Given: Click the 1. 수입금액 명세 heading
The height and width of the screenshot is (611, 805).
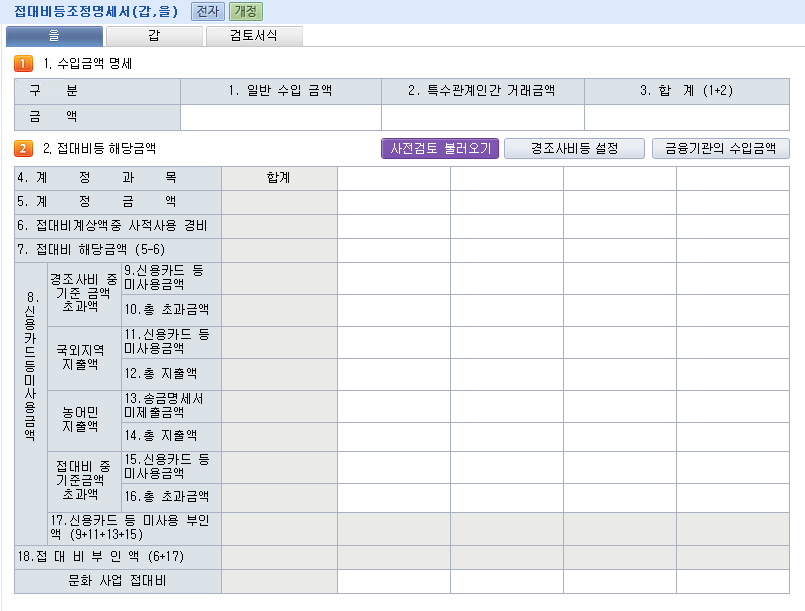Looking at the screenshot, I should (x=88, y=64).
